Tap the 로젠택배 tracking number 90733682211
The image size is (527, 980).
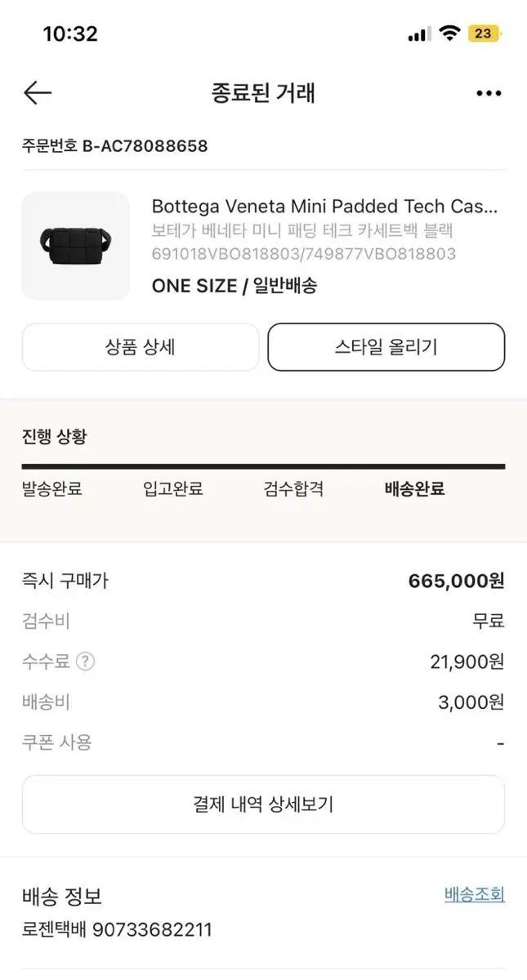pos(152,929)
